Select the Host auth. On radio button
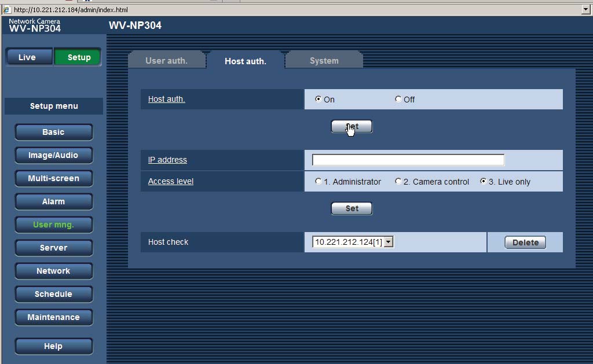593x364 pixels. 318,99
